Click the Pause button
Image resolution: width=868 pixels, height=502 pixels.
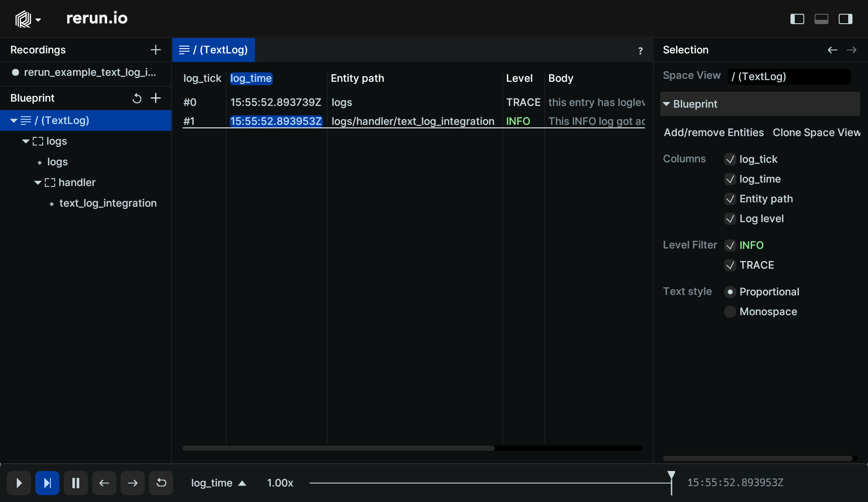tap(76, 483)
